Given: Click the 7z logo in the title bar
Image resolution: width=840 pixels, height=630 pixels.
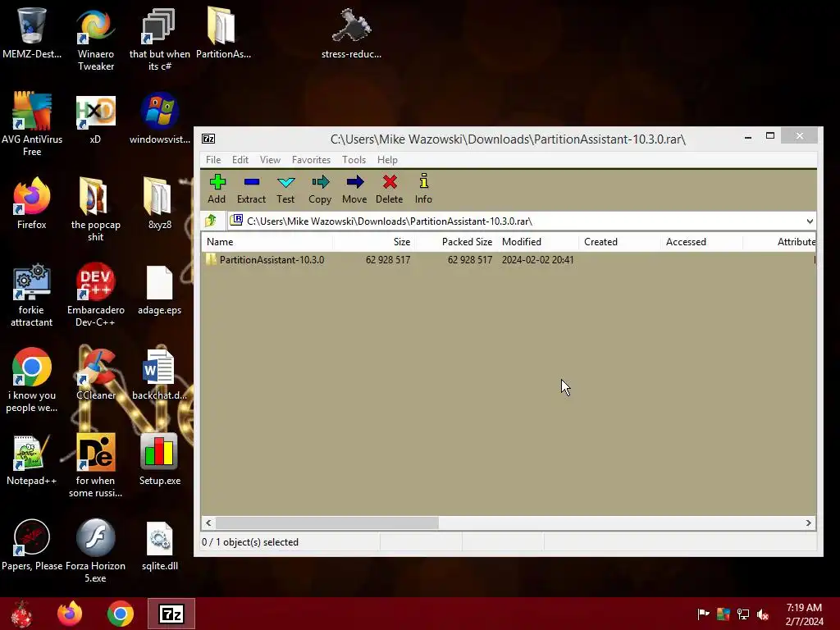Looking at the screenshot, I should [x=208, y=139].
